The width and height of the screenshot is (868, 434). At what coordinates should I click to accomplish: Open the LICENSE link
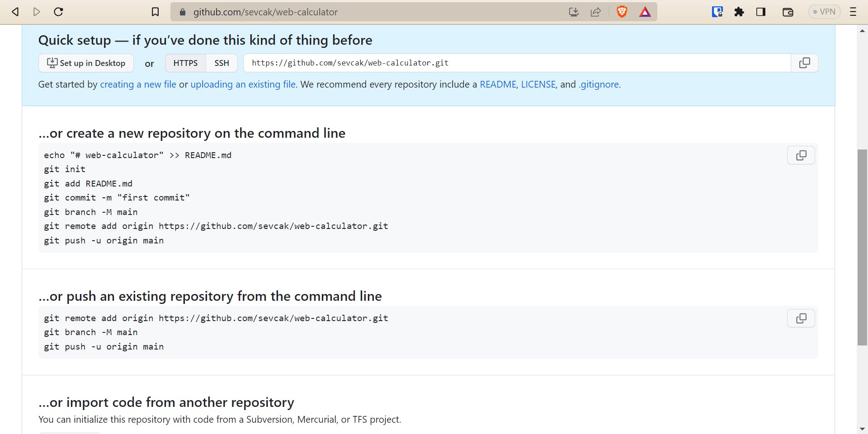coord(538,84)
